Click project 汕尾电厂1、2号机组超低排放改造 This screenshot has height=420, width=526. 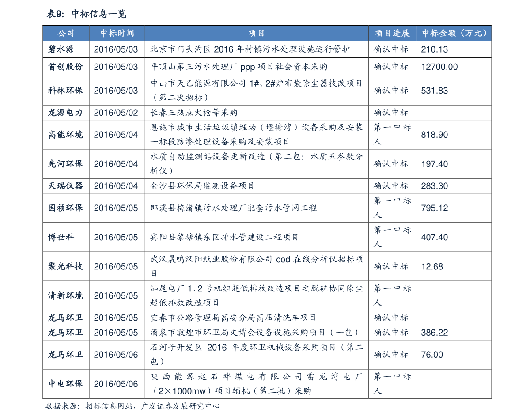click(x=257, y=295)
